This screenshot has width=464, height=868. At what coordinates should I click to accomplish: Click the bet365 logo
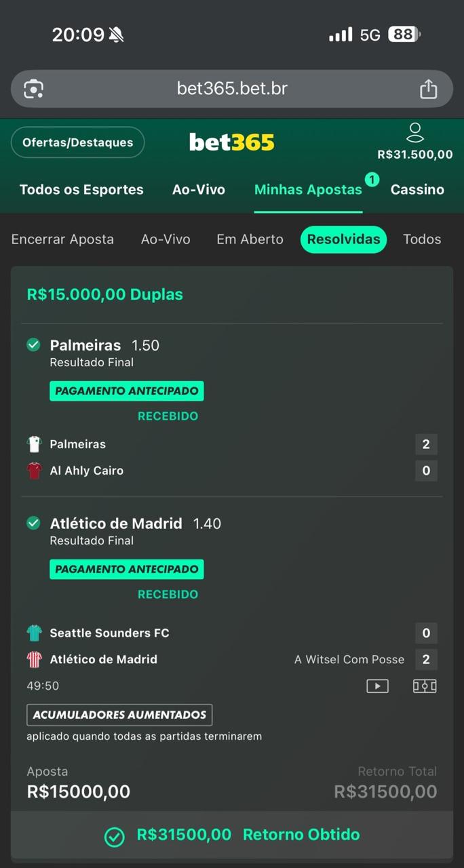(231, 143)
